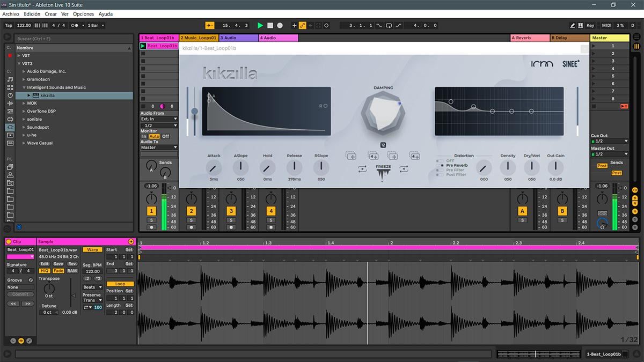This screenshot has height=362, width=644.
Task: Expand the Gramotech folder
Action: [x=24, y=79]
